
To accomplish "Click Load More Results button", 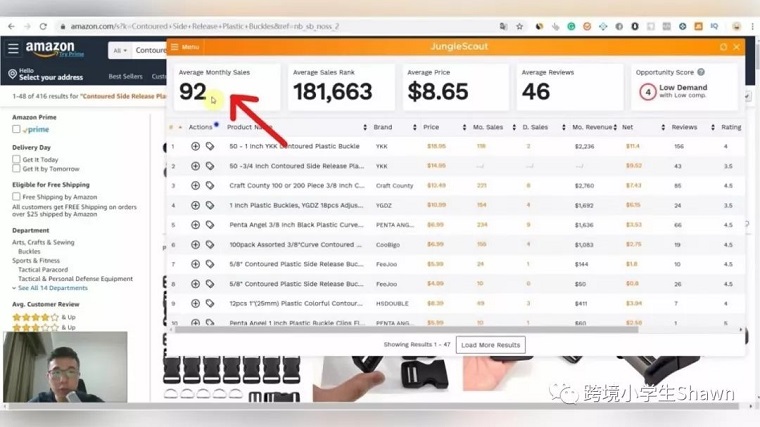I will pyautogui.click(x=491, y=345).
